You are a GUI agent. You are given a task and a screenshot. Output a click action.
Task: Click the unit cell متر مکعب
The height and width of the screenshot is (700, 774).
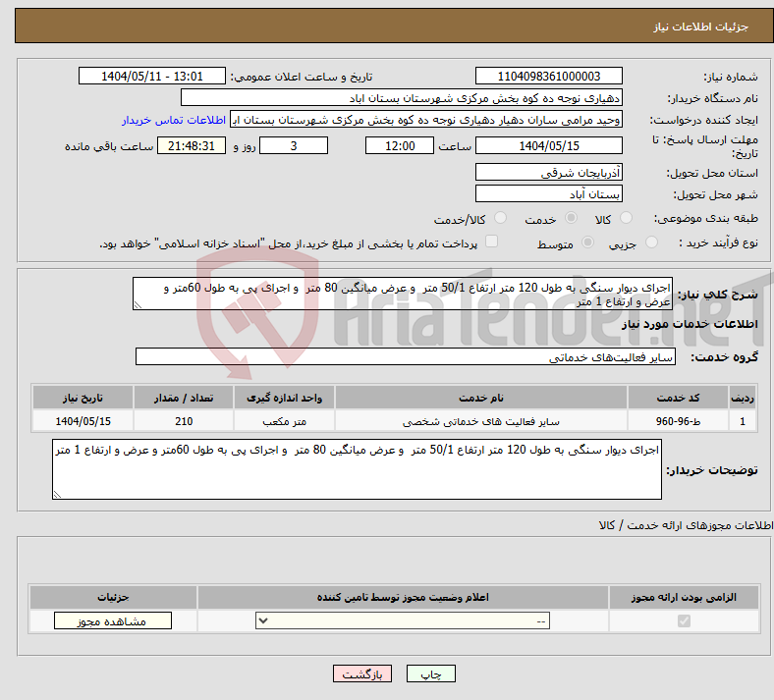[284, 421]
